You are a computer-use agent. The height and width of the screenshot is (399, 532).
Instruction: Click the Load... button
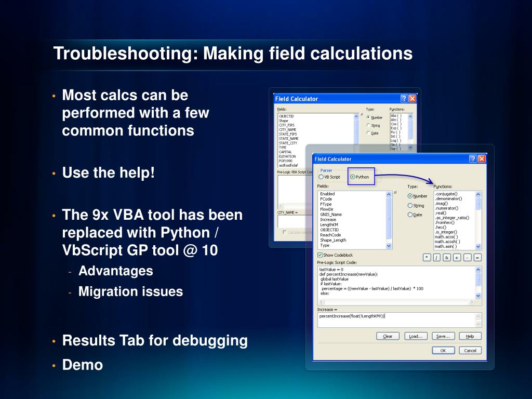point(416,336)
